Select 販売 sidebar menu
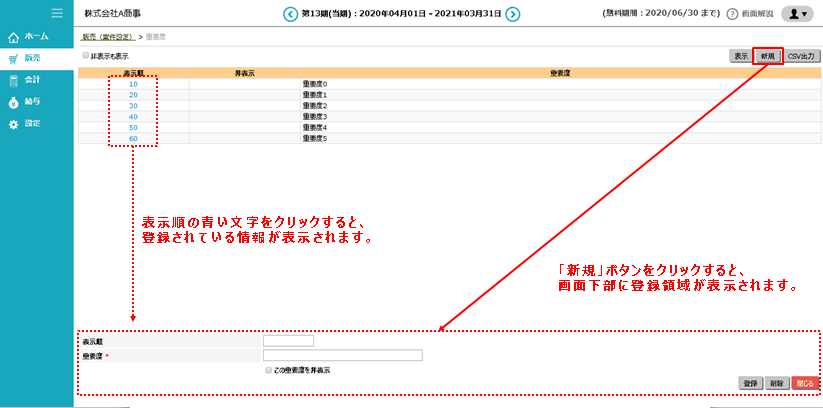The height and width of the screenshot is (408, 823). pyautogui.click(x=37, y=59)
